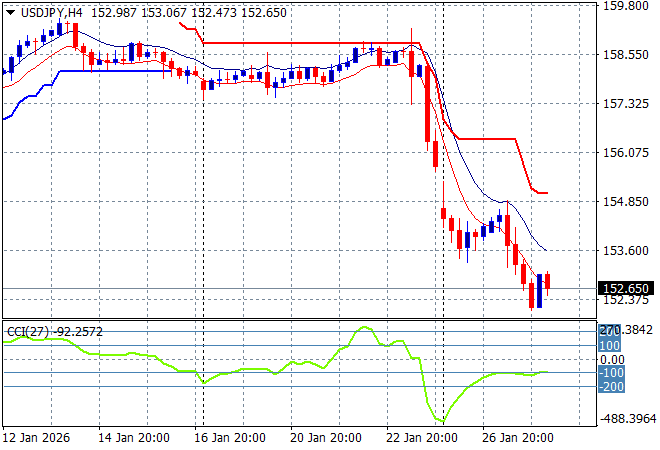Select the CCI -100 level label
The image size is (660, 450).
pos(611,373)
